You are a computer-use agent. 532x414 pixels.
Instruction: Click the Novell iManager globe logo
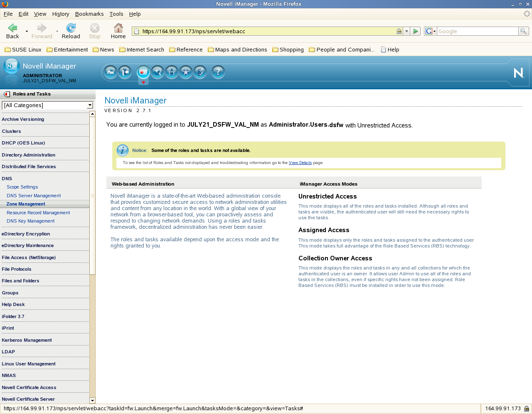pos(11,66)
